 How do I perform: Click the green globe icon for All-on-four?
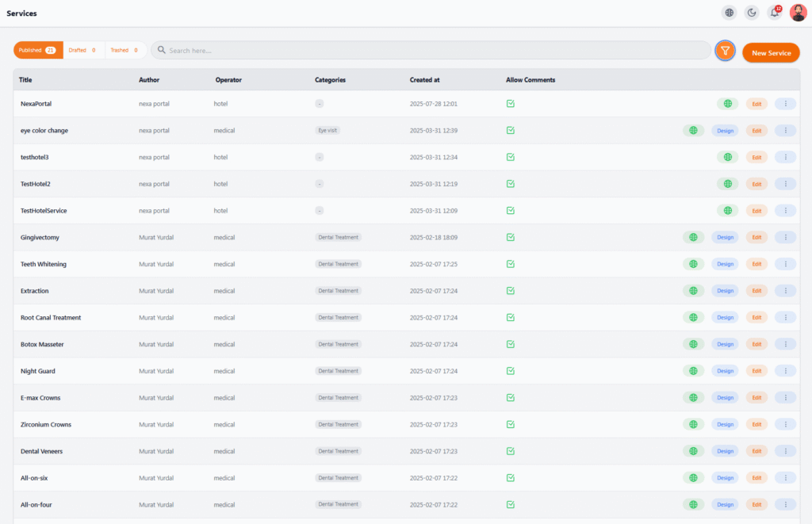pyautogui.click(x=693, y=504)
